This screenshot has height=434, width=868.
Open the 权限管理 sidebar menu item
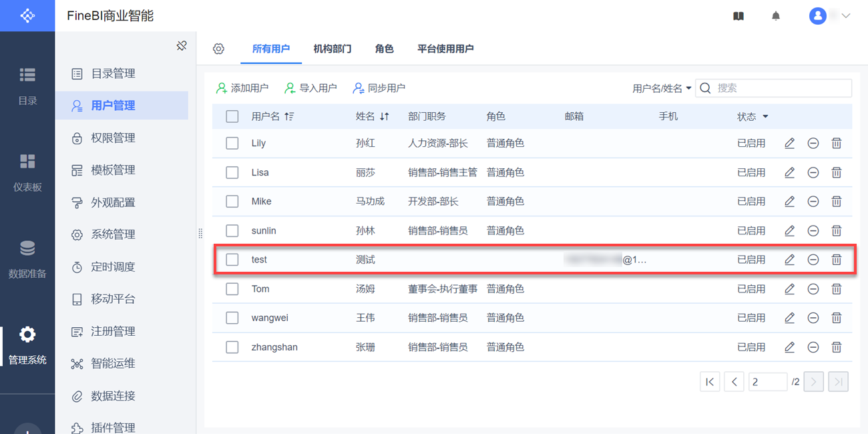113,138
